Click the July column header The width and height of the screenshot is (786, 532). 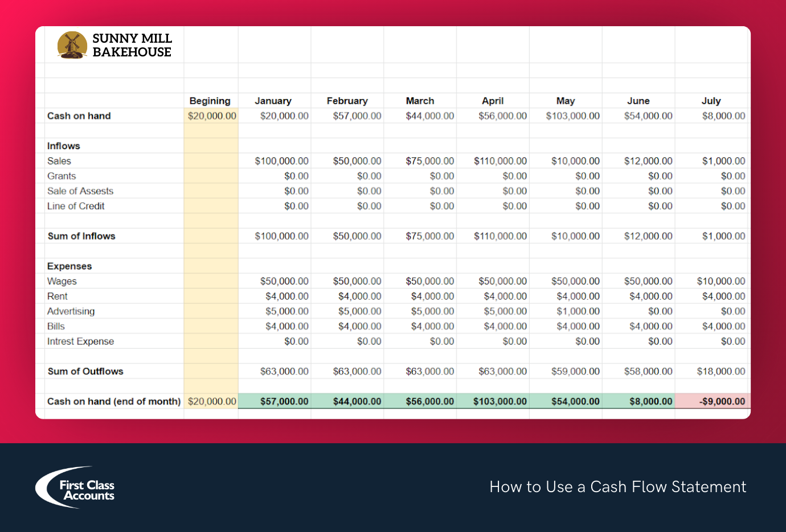(x=711, y=101)
